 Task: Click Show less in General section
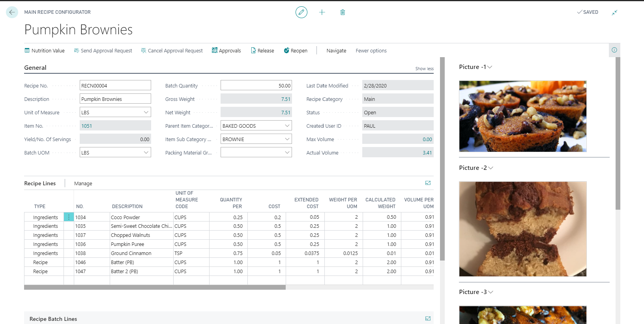click(424, 69)
